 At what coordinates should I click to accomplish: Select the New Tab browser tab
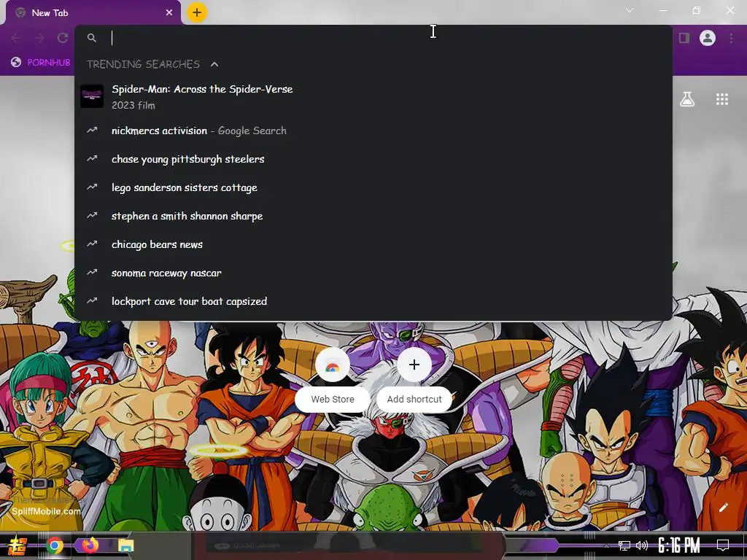click(94, 13)
